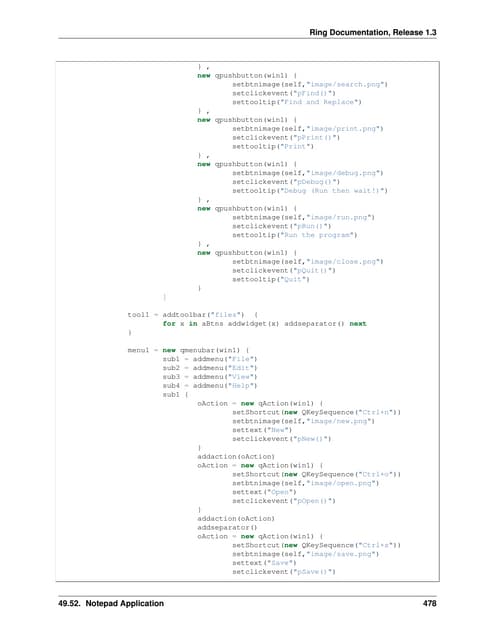This screenshot has height=640, width=495.
Task: Click the sub4 = addmenu("Help") line
Action: pyautogui.click(x=210, y=386)
